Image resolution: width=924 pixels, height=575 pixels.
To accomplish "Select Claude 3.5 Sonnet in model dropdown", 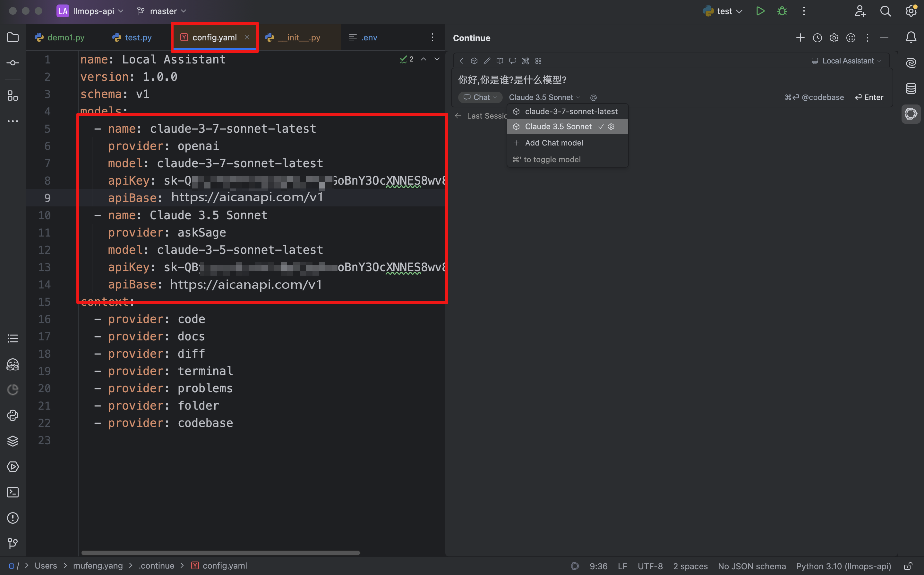I will coord(558,126).
